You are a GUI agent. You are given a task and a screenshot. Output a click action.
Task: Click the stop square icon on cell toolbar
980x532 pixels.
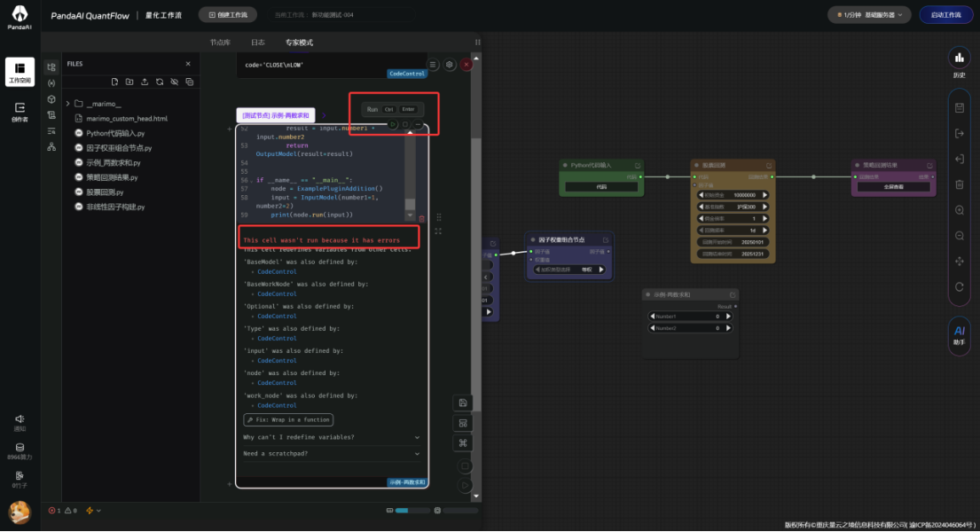pyautogui.click(x=405, y=124)
